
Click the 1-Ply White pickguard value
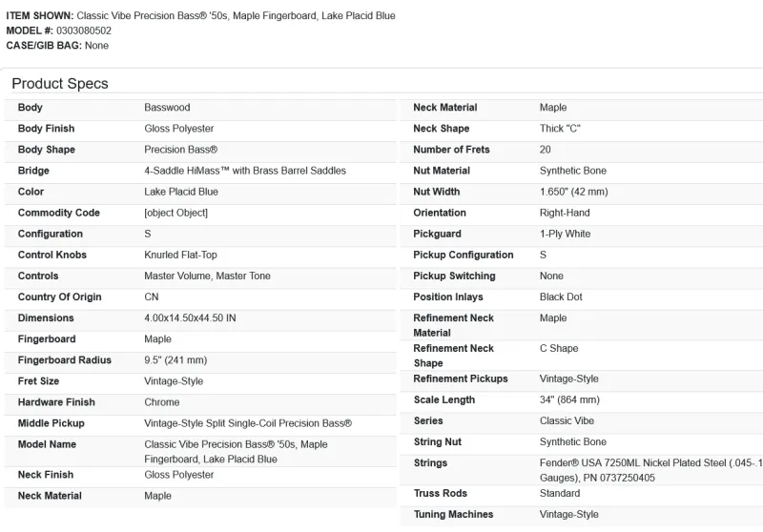(x=565, y=234)
